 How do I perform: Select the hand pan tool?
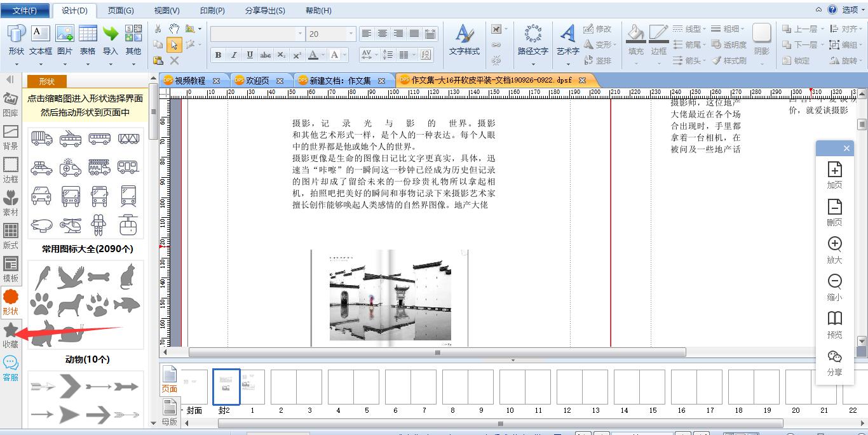point(174,29)
